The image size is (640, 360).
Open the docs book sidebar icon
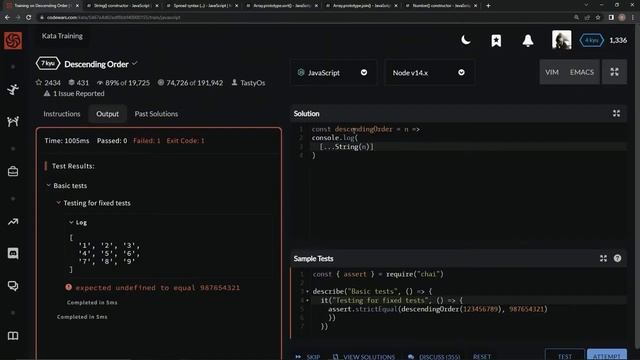click(13, 336)
